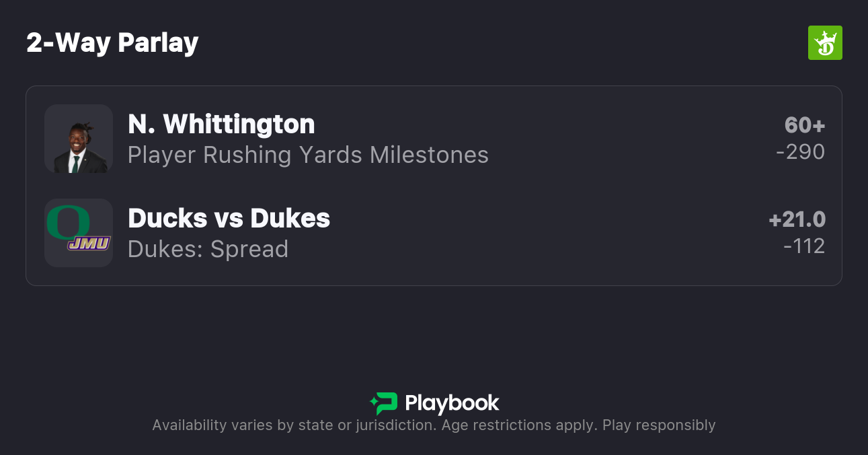Image resolution: width=868 pixels, height=455 pixels.
Task: Click the green Oregon O logo
Action: click(x=67, y=221)
